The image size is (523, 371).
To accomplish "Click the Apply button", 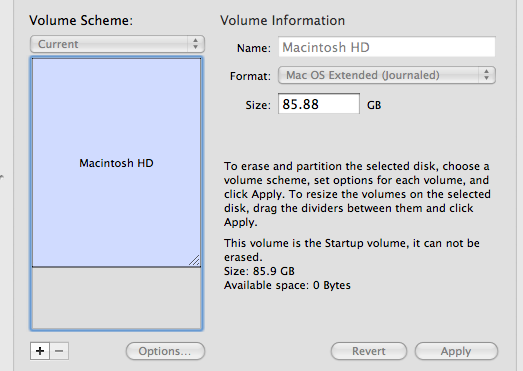I will pyautogui.click(x=456, y=351).
